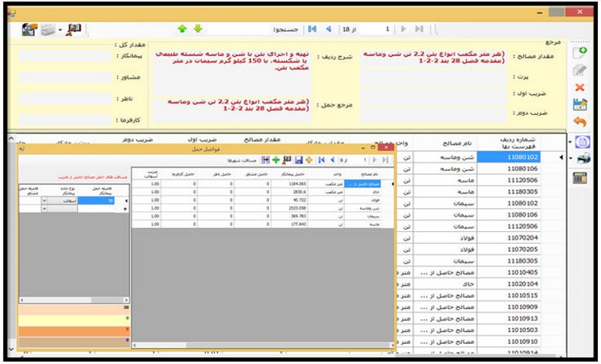601x364 pixels.
Task: Click the record number field in فواصل حمل toolbar
Action: (x=359, y=160)
